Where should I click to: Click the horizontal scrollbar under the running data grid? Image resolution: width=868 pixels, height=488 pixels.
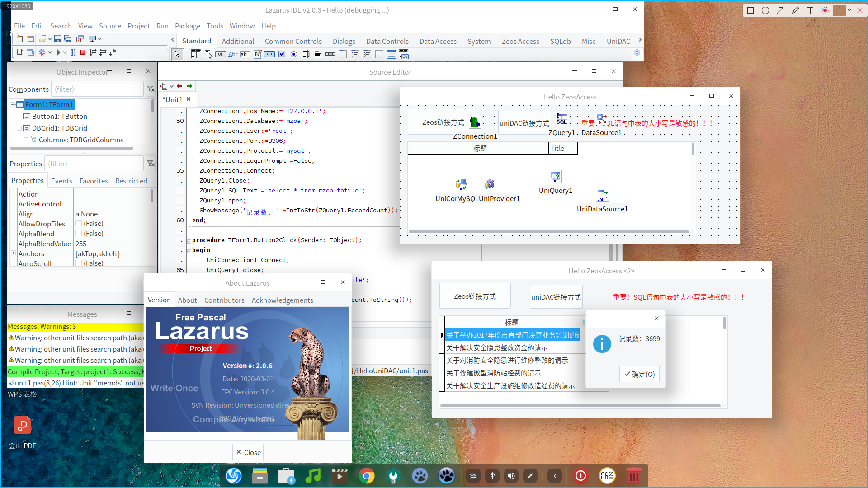pyautogui.click(x=580, y=406)
